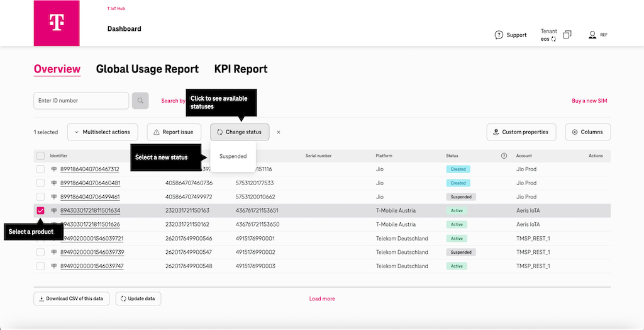This screenshot has height=330, width=644.
Task: Open identifier 89490200001546039739 link
Action: (x=92, y=253)
